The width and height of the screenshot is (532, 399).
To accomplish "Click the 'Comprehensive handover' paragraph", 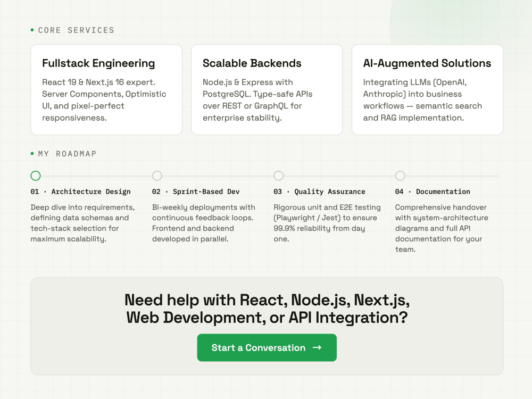I will (x=442, y=228).
